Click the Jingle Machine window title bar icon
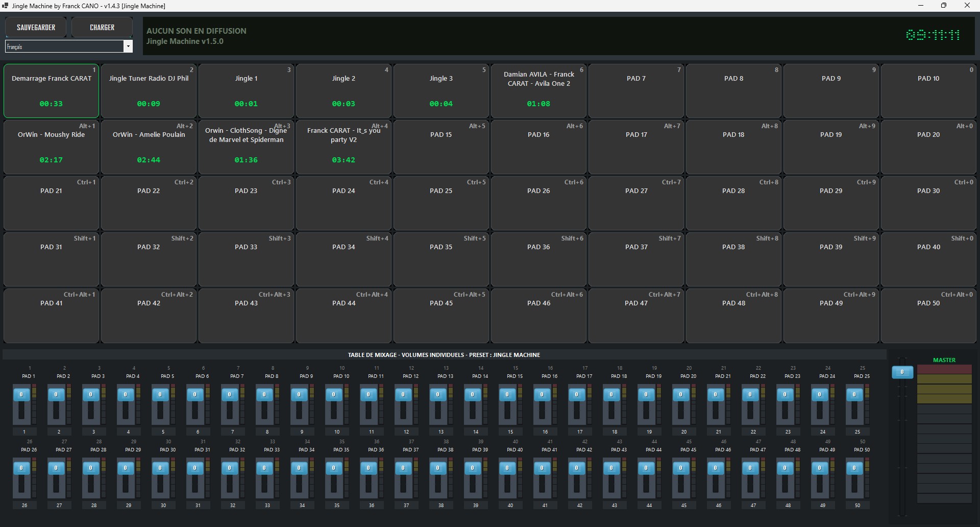The width and height of the screenshot is (980, 527). click(x=5, y=6)
